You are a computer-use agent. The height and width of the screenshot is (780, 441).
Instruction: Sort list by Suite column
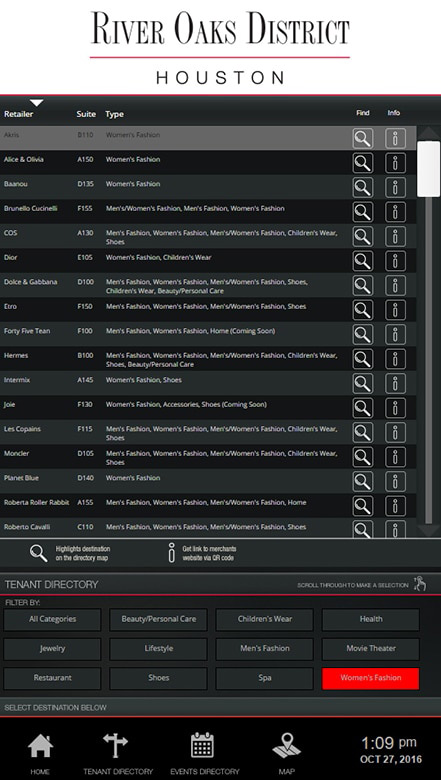click(86, 114)
